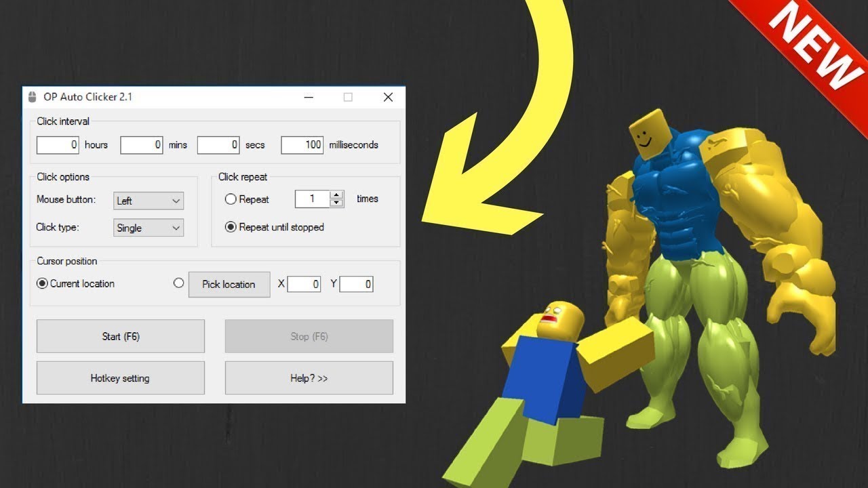Image resolution: width=868 pixels, height=488 pixels.
Task: Choose Current location radio button
Action: pyautogui.click(x=42, y=283)
